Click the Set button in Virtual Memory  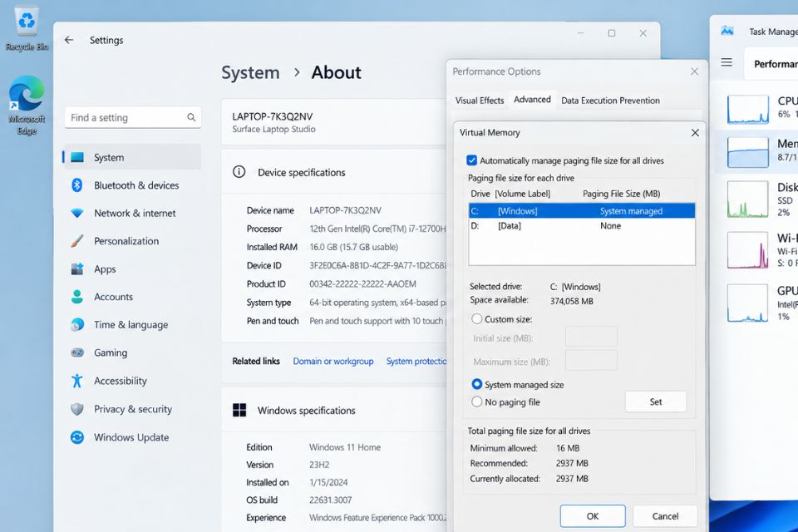[656, 401]
